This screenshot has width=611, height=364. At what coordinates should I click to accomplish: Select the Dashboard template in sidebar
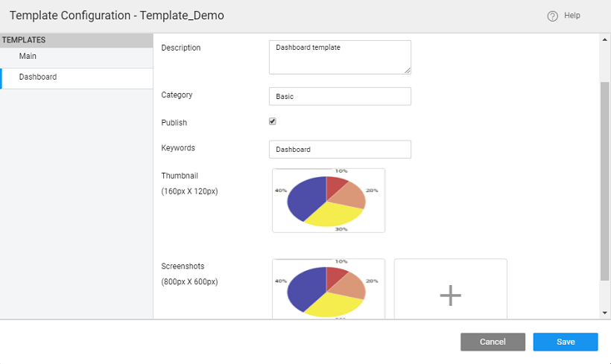(x=38, y=77)
